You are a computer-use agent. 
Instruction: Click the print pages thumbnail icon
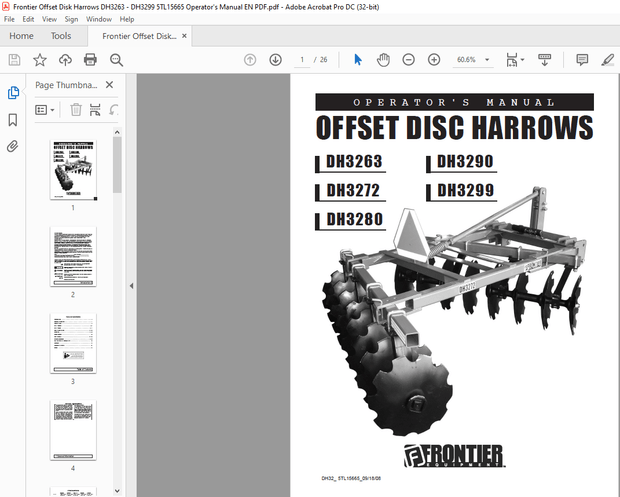[x=95, y=110]
